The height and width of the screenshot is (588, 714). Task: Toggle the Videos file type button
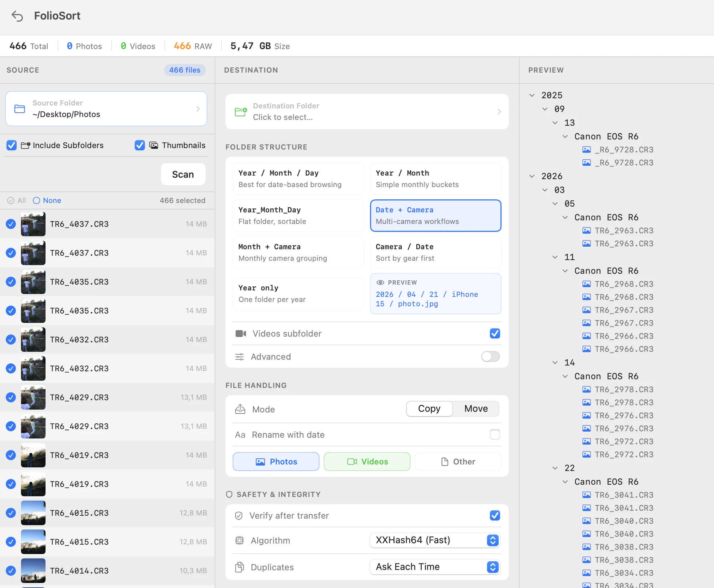(367, 462)
